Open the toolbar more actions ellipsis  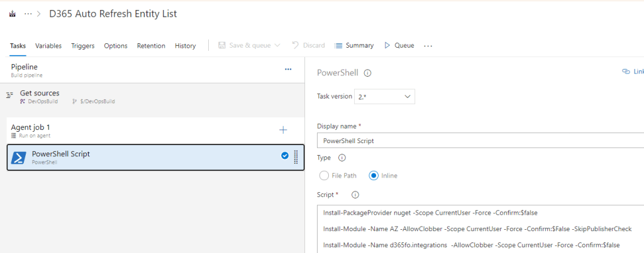(x=428, y=46)
